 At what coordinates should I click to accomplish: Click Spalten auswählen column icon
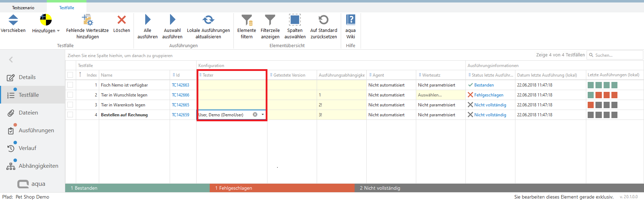[x=295, y=20]
